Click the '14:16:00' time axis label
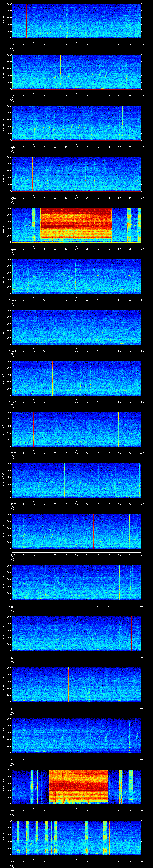This screenshot has height=868, width=153. click(x=12, y=810)
